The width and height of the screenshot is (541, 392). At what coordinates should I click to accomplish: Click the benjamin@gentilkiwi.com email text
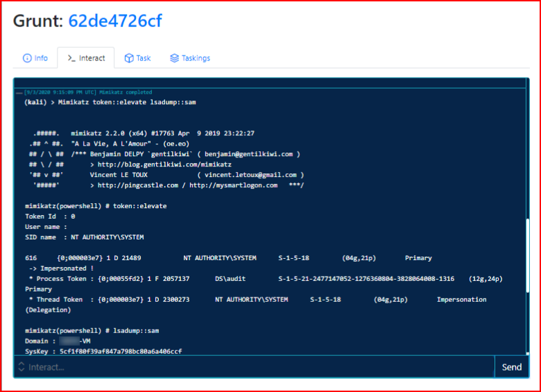[x=248, y=154]
